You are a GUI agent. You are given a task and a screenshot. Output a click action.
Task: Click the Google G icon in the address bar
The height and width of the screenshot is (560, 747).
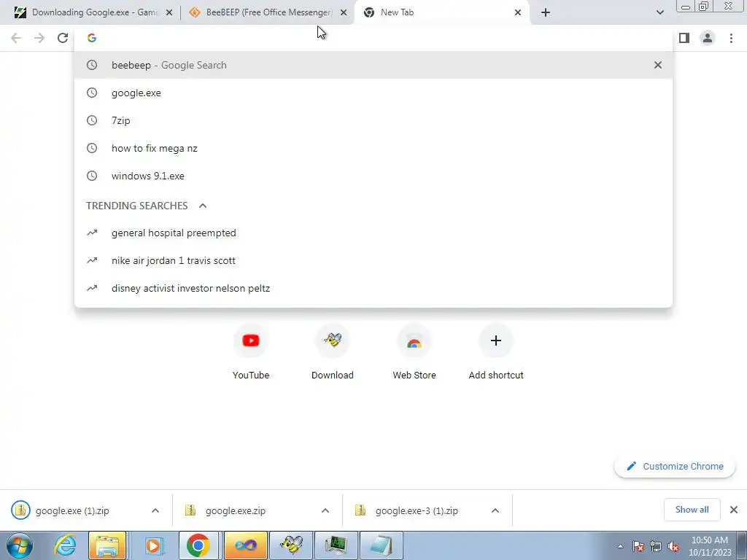(x=92, y=38)
